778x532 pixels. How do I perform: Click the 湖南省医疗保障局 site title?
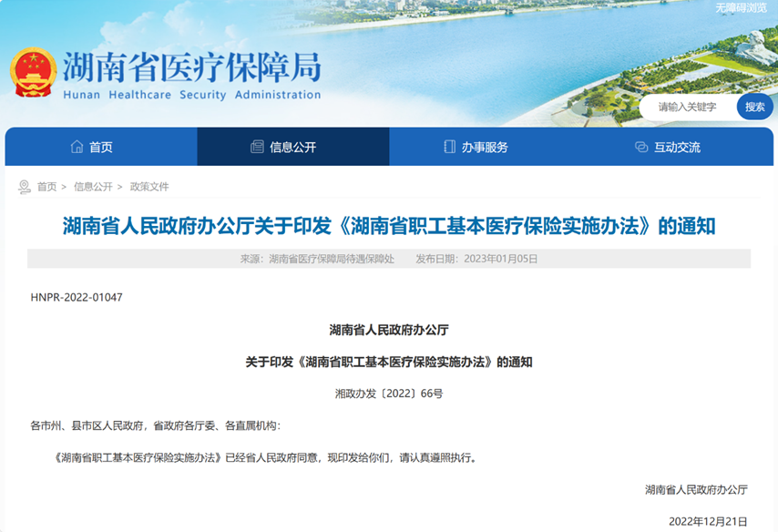pyautogui.click(x=191, y=66)
